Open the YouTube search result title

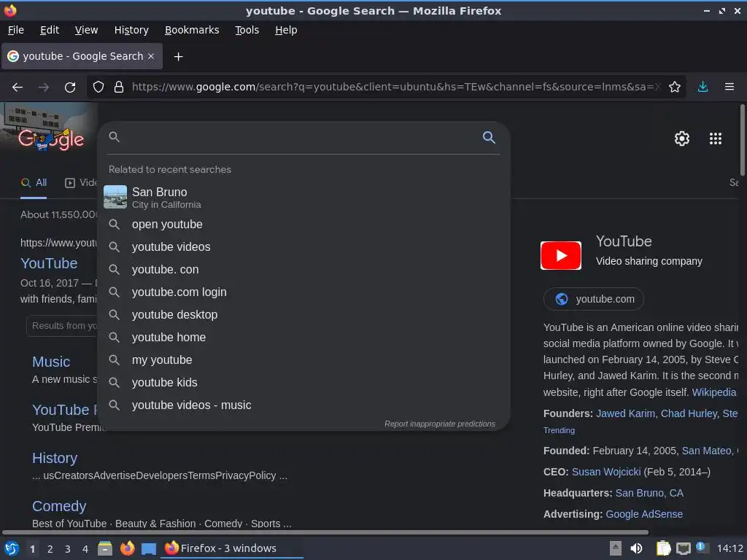pos(49,263)
